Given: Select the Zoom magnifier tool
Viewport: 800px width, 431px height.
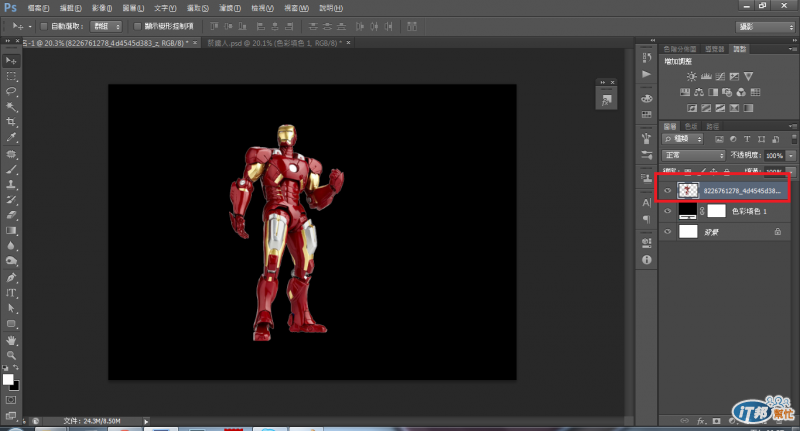Looking at the screenshot, I should (x=12, y=354).
